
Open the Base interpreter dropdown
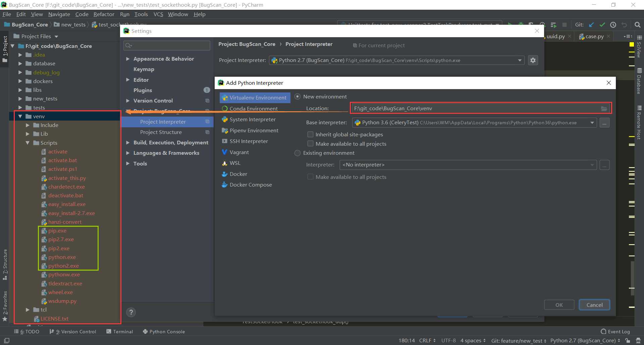[x=592, y=123]
